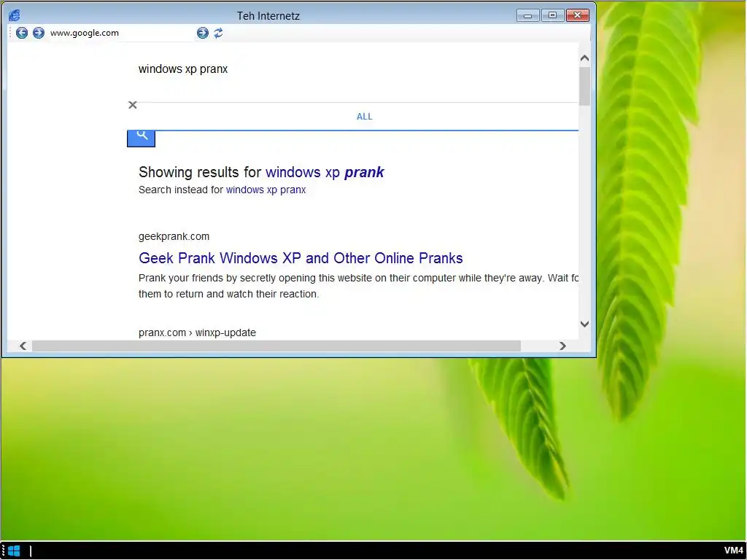Screen dimensions: 747x560
Task: Close the Teh Internetz window
Action: tap(578, 16)
